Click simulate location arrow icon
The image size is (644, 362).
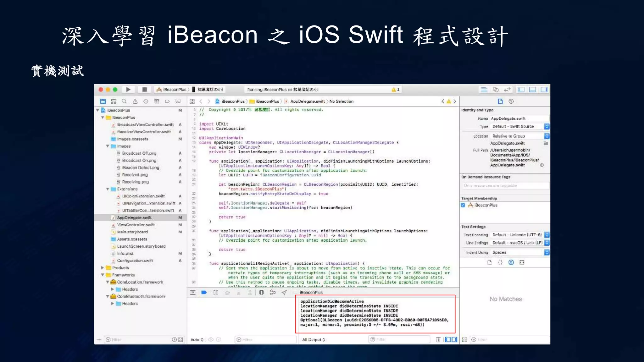pos(284,292)
